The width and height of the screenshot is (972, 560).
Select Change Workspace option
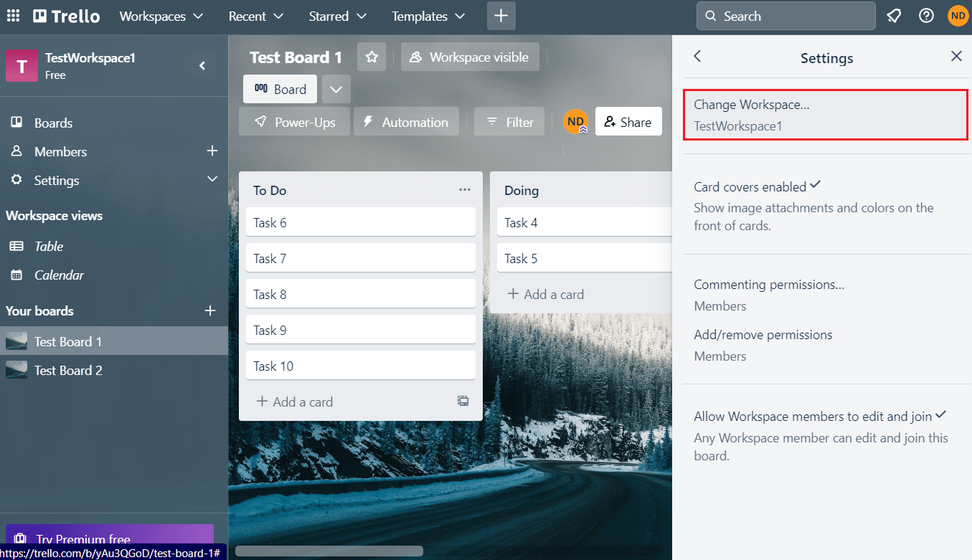pos(826,115)
